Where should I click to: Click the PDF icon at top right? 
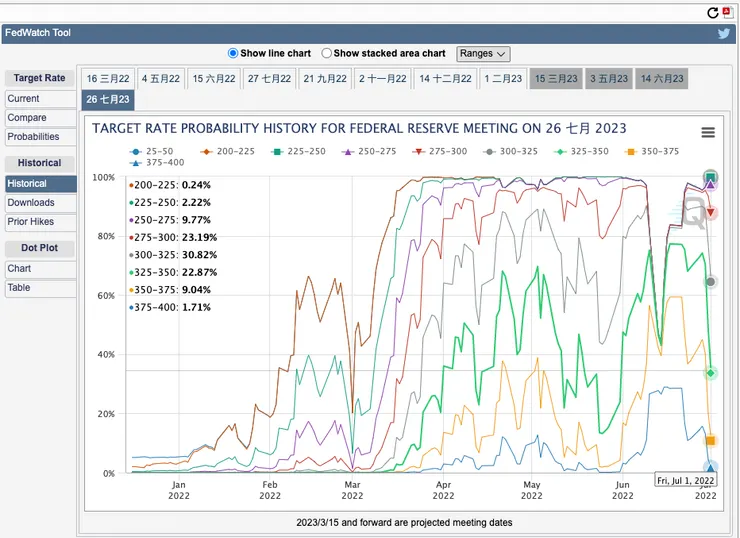(x=727, y=13)
